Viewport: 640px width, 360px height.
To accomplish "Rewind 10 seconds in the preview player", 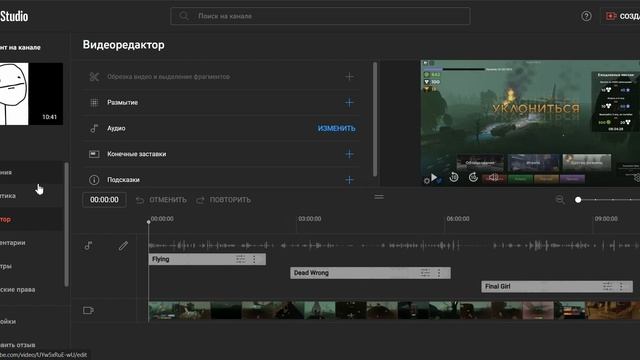I will [x=454, y=177].
